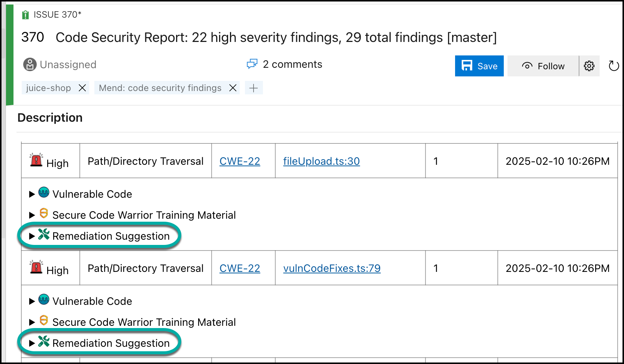Click the Unassigned person avatar icon
The width and height of the screenshot is (624, 364).
coord(30,64)
